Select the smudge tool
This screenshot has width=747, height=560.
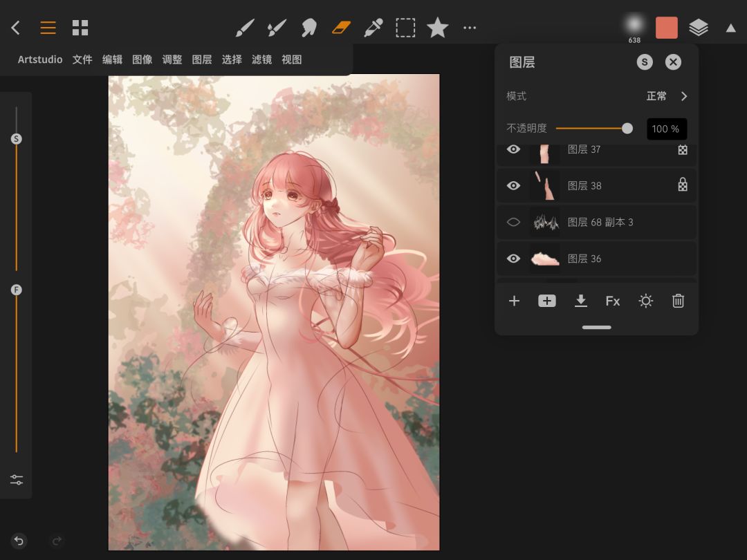309,28
